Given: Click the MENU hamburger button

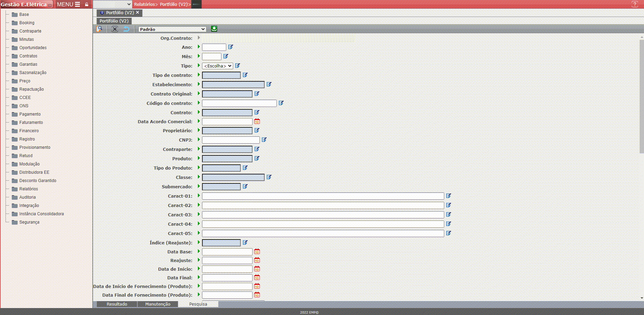Looking at the screenshot, I should tap(68, 4).
